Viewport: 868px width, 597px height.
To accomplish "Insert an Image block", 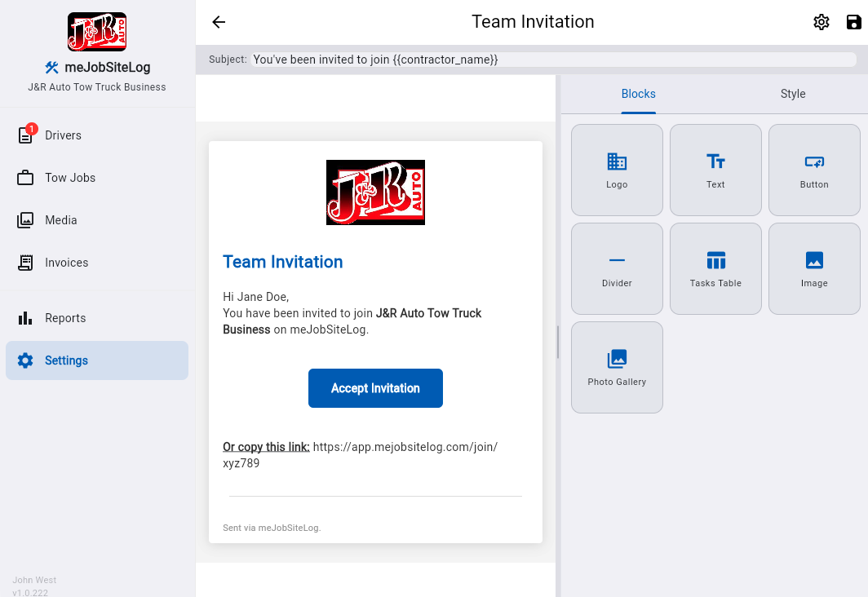I will 813,268.
